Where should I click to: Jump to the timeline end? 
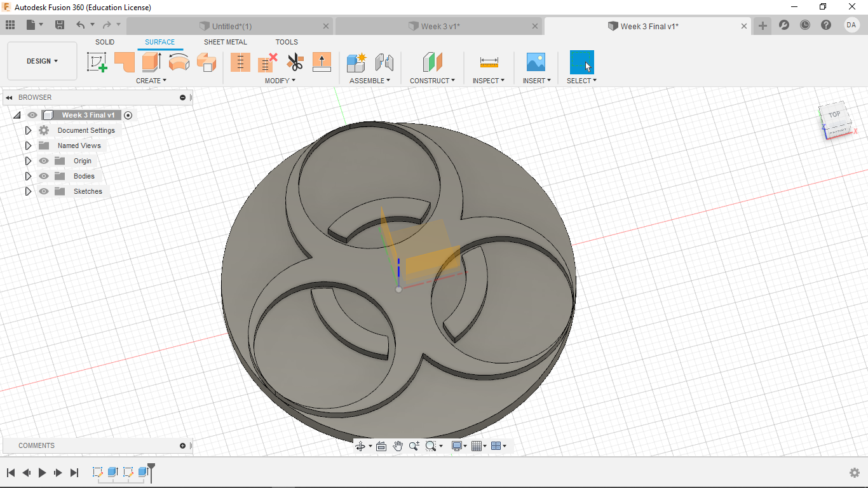(74, 473)
